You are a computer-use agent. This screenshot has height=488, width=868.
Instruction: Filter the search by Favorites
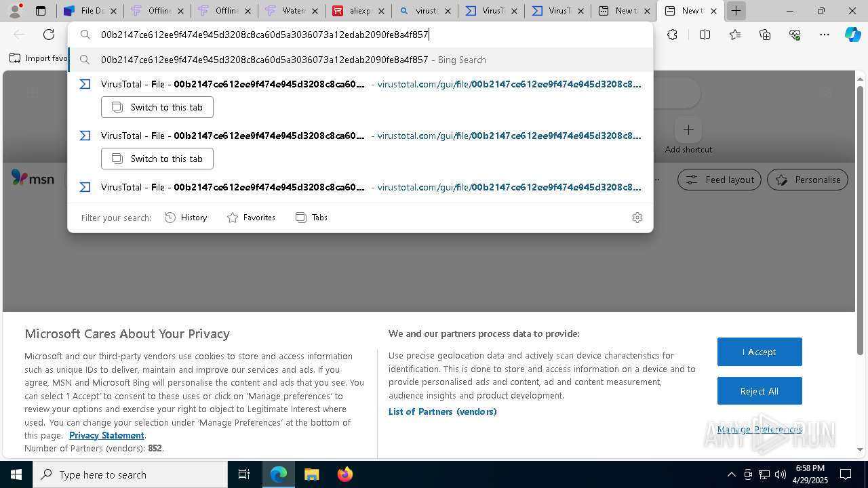pyautogui.click(x=251, y=218)
